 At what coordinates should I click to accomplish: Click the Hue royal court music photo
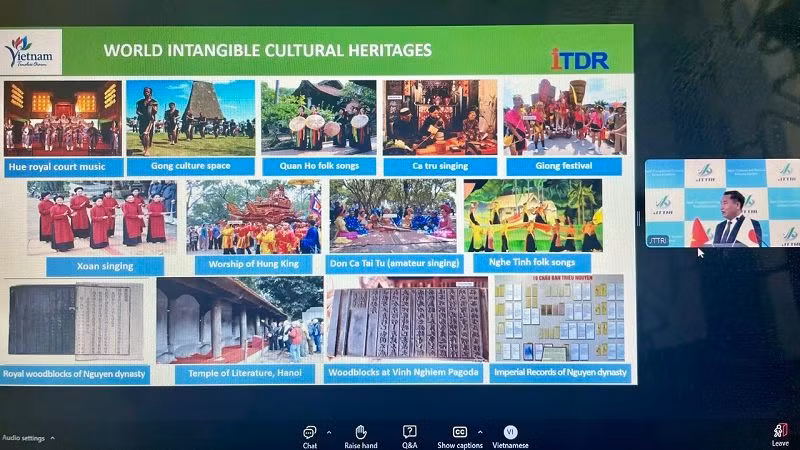pos(62,117)
